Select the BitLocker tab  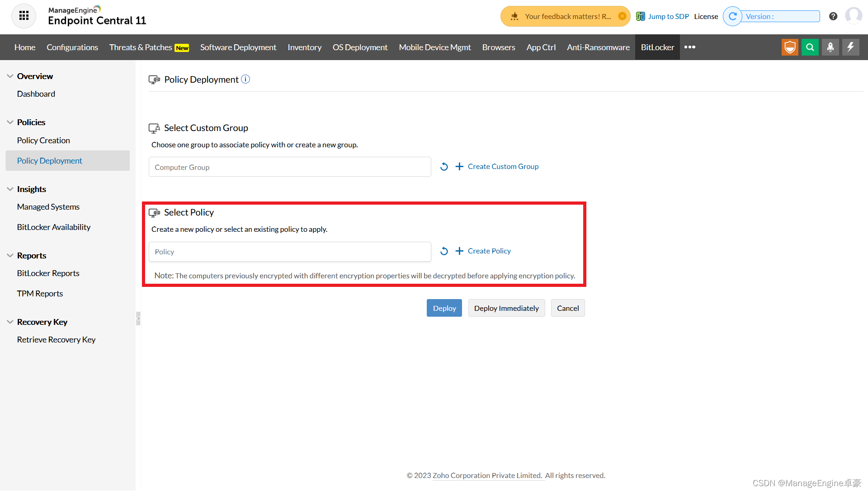point(657,47)
